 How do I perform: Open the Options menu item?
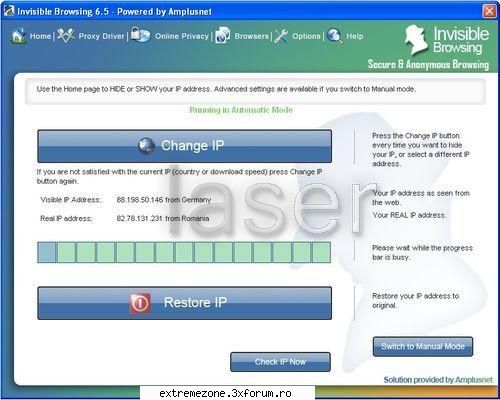point(306,36)
